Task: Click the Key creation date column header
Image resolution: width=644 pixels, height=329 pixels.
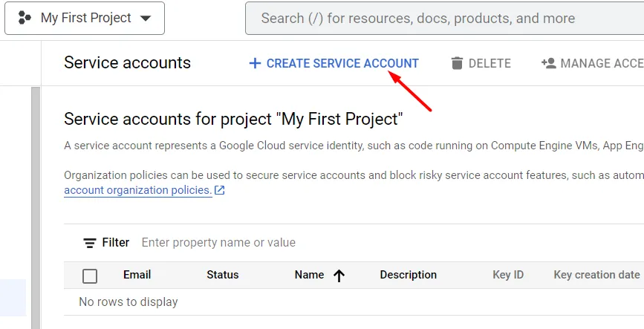Action: pyautogui.click(x=596, y=274)
